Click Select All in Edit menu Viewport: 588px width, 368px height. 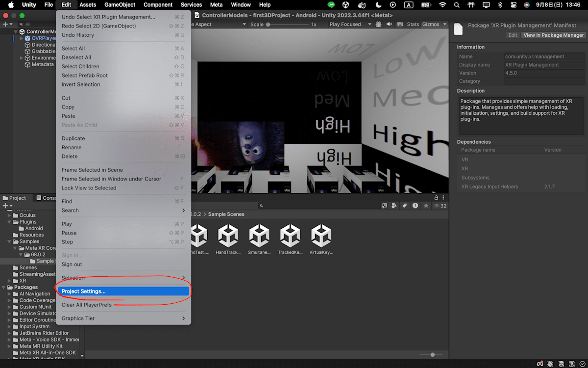123,49
